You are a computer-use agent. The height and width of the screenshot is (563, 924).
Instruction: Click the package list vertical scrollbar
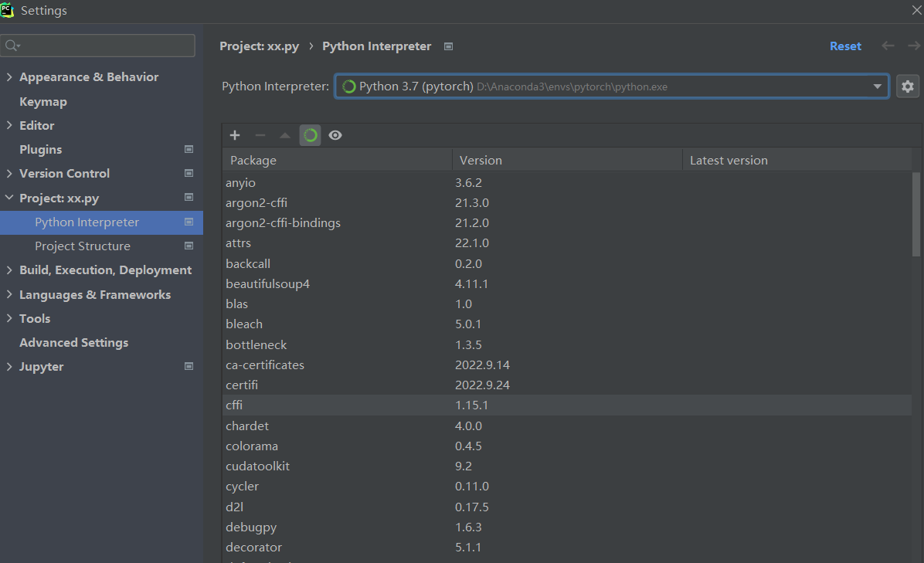click(916, 215)
